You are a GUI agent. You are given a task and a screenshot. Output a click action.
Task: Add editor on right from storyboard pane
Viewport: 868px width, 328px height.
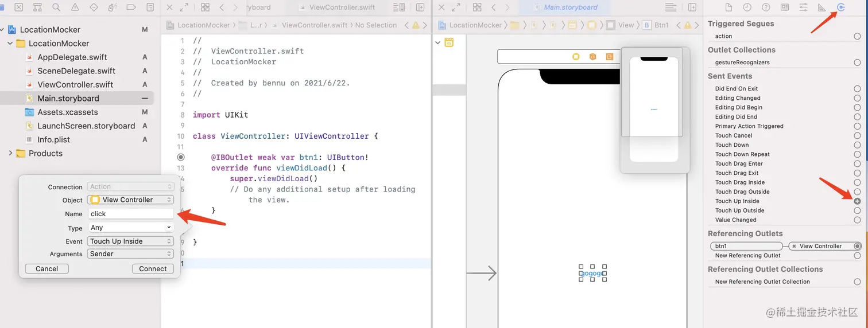(692, 7)
